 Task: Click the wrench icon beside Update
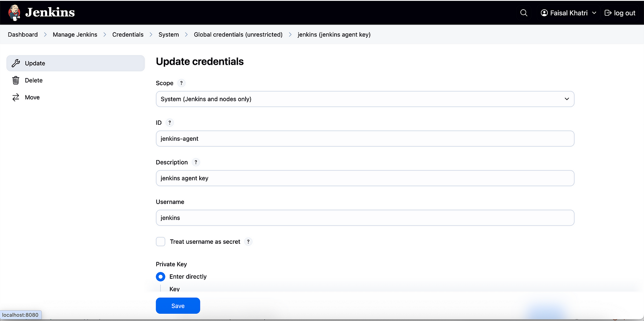tap(16, 63)
